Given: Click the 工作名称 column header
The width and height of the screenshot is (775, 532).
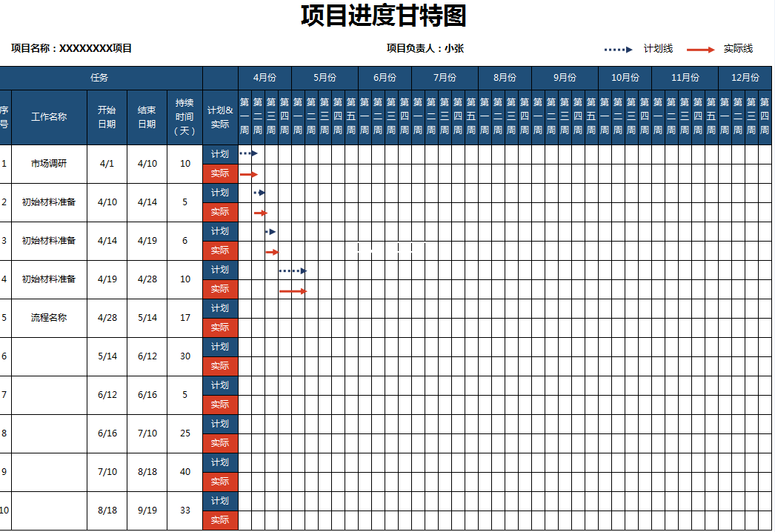Looking at the screenshot, I should click(x=49, y=117).
